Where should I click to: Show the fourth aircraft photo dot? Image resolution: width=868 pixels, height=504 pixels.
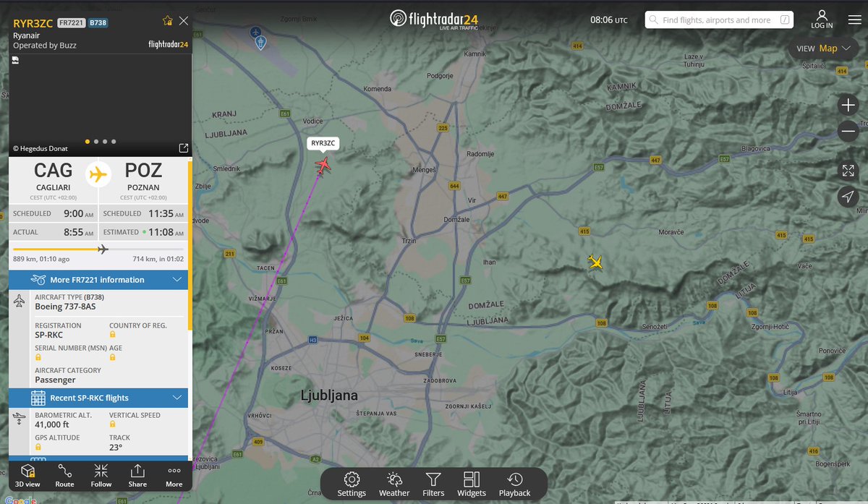pos(114,142)
